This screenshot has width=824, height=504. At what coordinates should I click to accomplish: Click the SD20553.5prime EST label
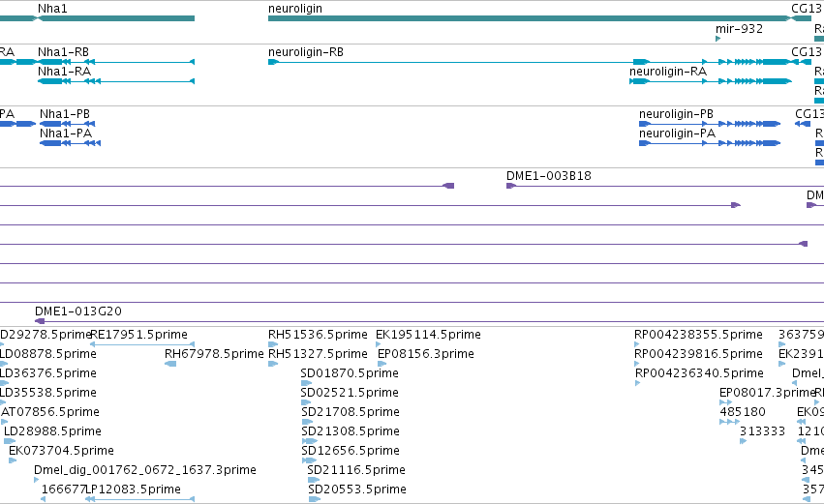tap(357, 489)
